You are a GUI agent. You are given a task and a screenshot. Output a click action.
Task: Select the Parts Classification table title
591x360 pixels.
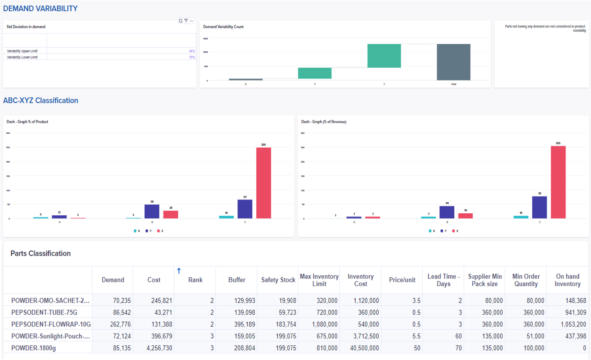41,253
